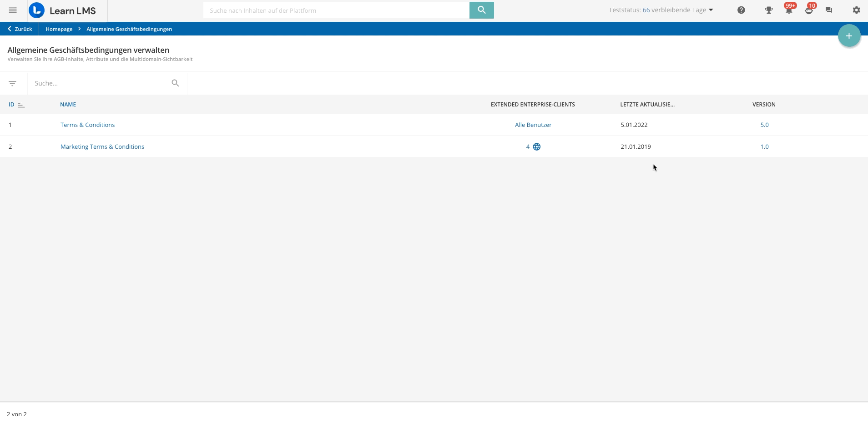The height and width of the screenshot is (424, 868).
Task: Click Alle Benutzer link
Action: pyautogui.click(x=533, y=125)
